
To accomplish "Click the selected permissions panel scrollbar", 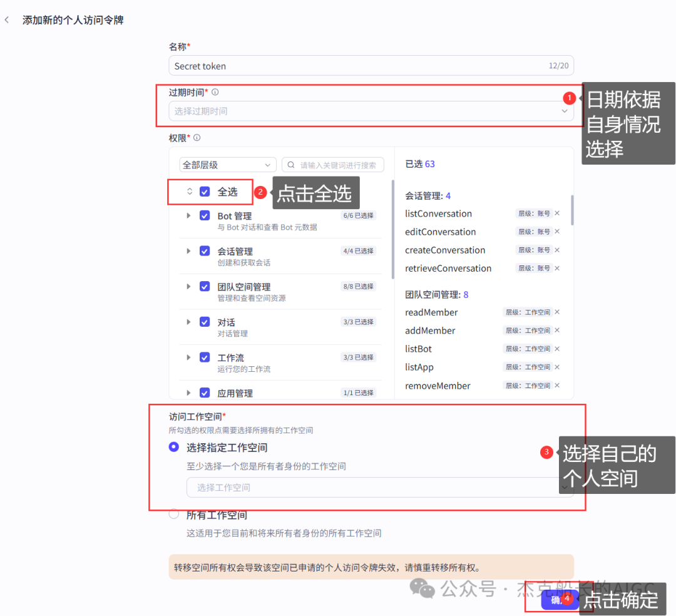I will click(x=572, y=210).
